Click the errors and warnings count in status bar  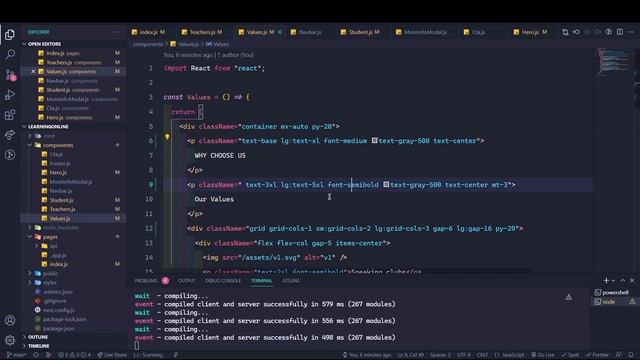coord(74,355)
